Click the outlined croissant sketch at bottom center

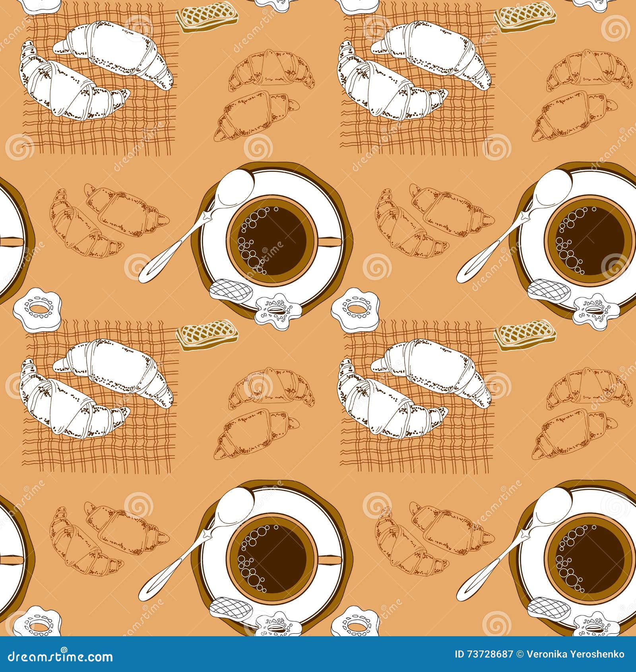point(258,429)
